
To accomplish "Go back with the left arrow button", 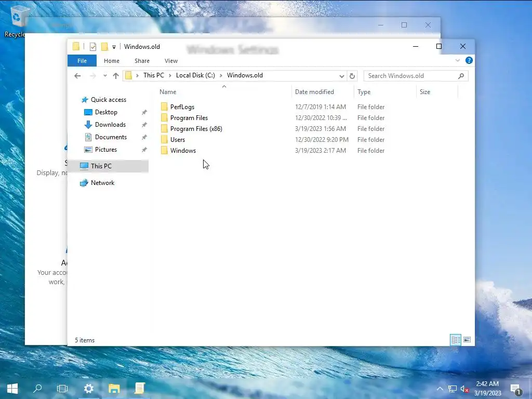I will point(77,76).
